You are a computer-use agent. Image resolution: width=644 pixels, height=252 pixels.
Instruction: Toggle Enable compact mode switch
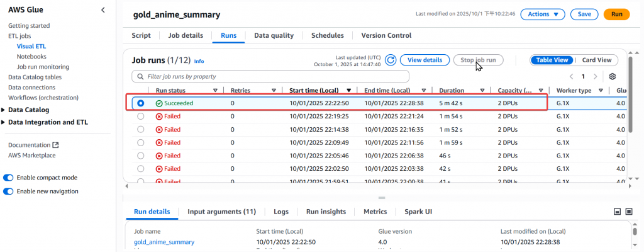[x=8, y=178]
